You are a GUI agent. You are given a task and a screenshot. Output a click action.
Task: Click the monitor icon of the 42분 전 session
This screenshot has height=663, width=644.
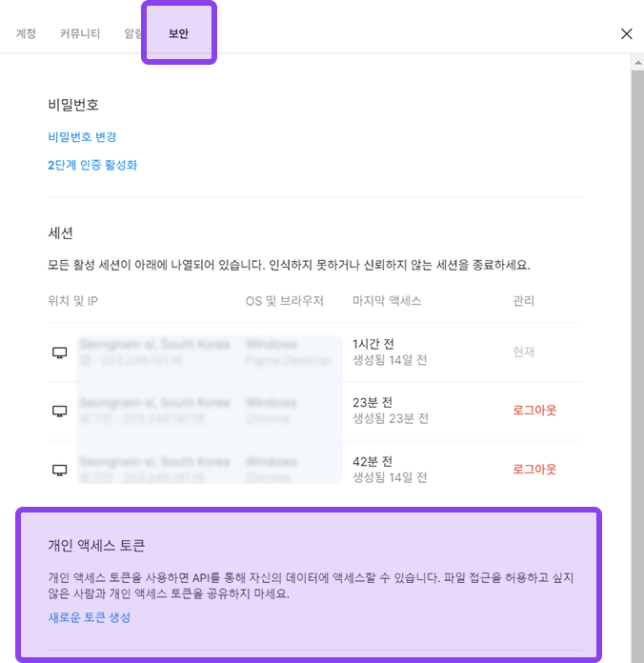(x=60, y=470)
